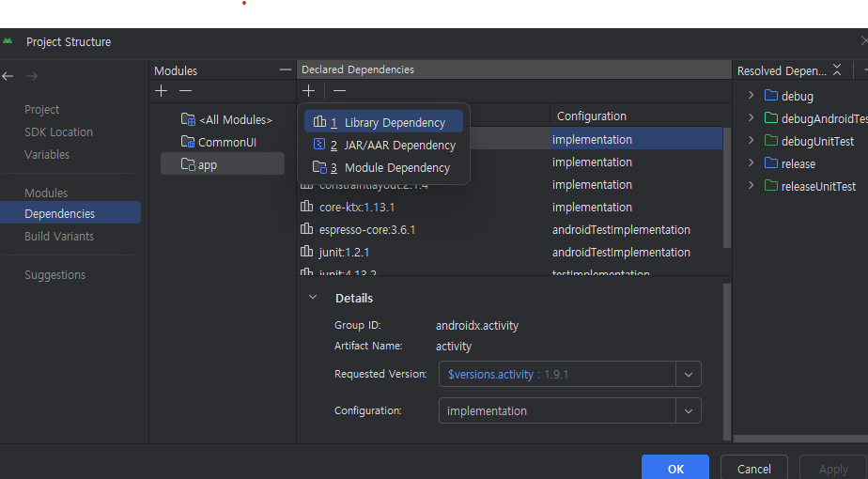This screenshot has height=479, width=868.
Task: Click the Cancel button
Action: (x=753, y=469)
